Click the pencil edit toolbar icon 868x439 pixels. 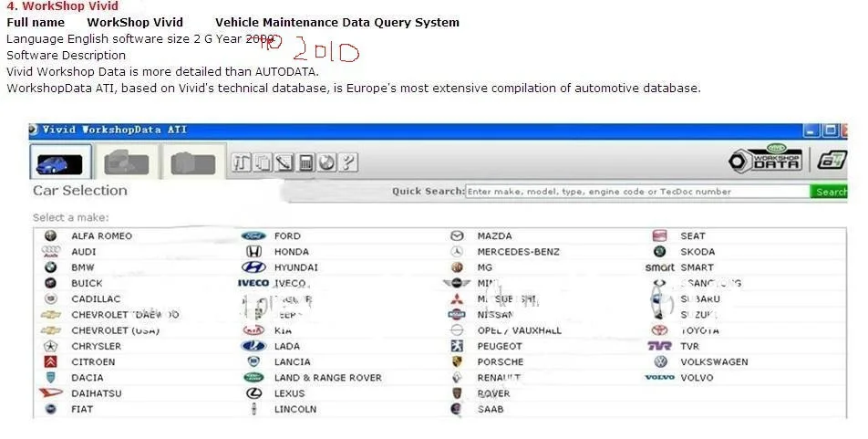(284, 162)
